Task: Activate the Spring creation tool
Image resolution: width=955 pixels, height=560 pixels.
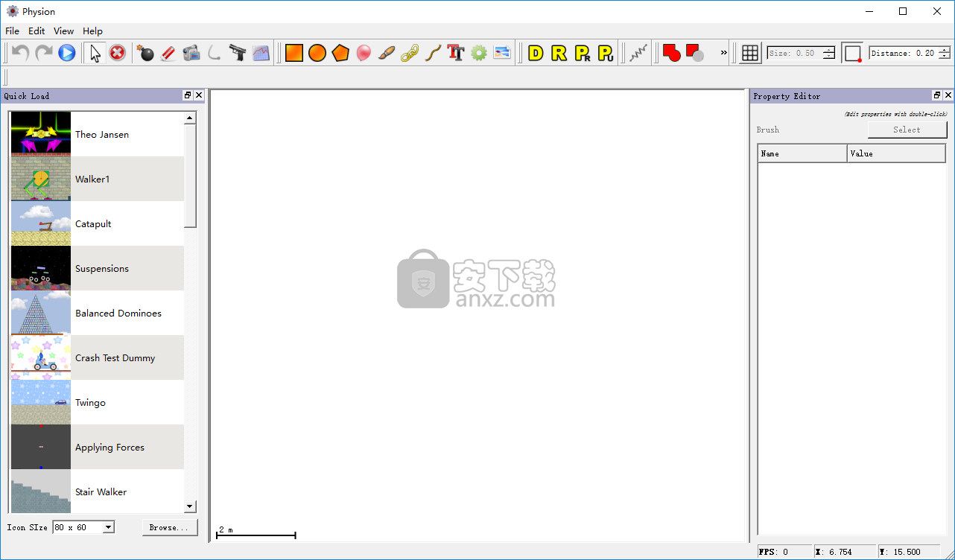Action: click(x=637, y=52)
